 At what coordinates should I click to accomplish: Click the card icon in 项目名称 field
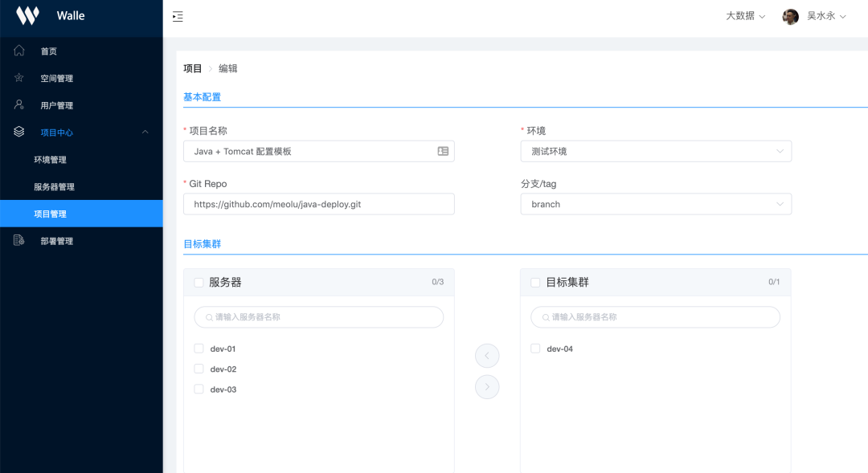443,151
